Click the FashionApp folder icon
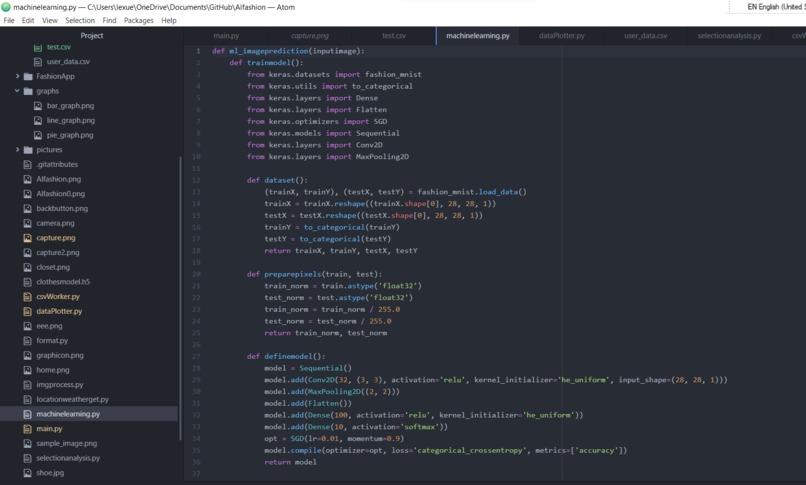 click(28, 76)
